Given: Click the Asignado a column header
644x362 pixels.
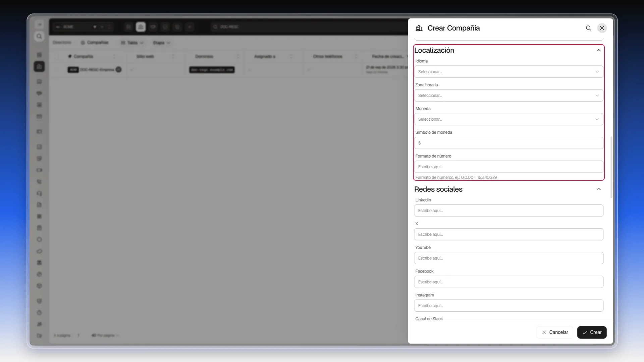Looking at the screenshot, I should (x=265, y=57).
